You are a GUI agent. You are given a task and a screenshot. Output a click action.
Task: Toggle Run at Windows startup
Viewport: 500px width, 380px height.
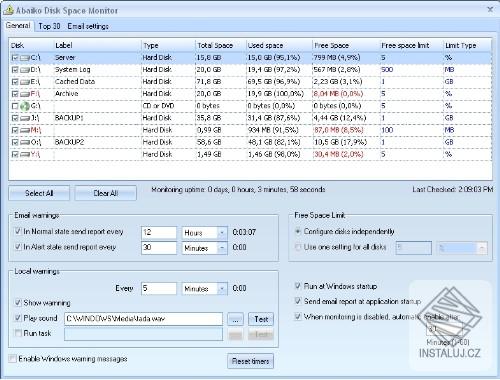click(298, 286)
